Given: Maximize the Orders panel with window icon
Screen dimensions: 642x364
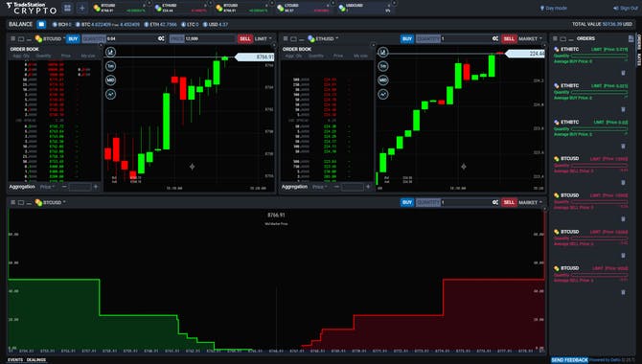Looking at the screenshot, I should (x=563, y=39).
